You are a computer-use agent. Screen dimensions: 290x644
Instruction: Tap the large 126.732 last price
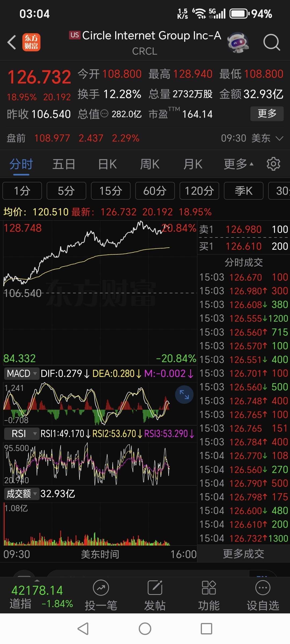pyautogui.click(x=39, y=77)
